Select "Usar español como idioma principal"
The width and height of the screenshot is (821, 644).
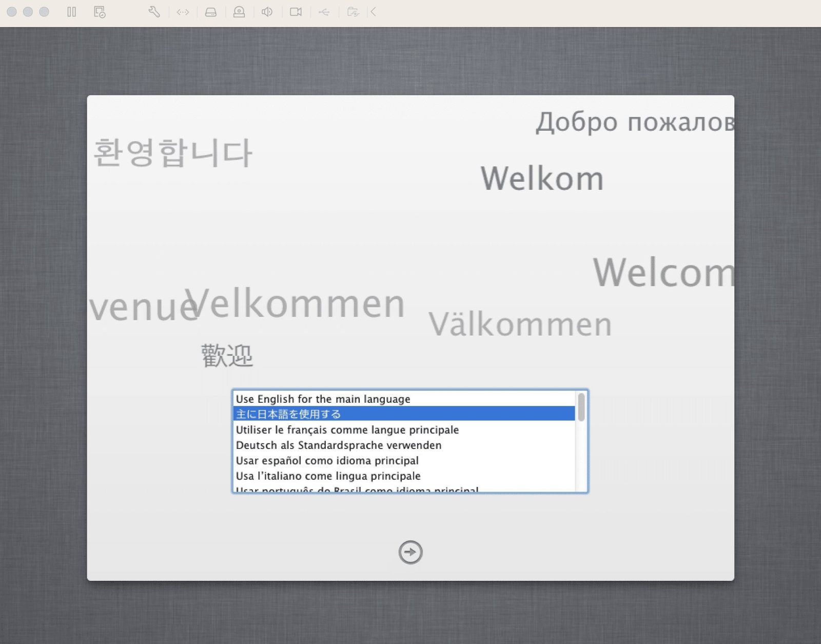pyautogui.click(x=404, y=460)
